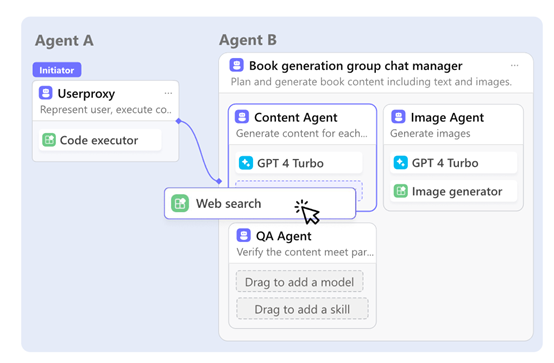This screenshot has height=363, width=554.
Task: Click the Agent A heading
Action: point(64,40)
